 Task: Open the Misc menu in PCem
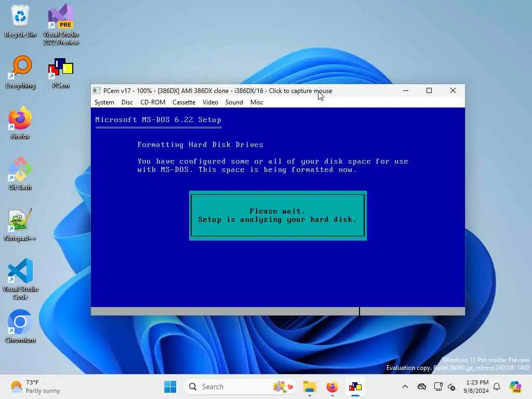[257, 102]
